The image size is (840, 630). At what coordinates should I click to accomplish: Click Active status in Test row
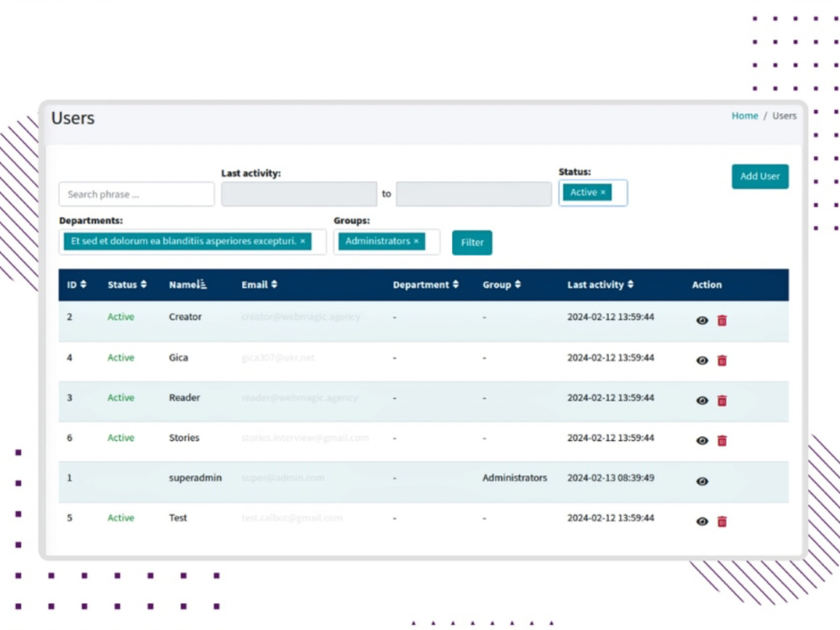pyautogui.click(x=120, y=518)
